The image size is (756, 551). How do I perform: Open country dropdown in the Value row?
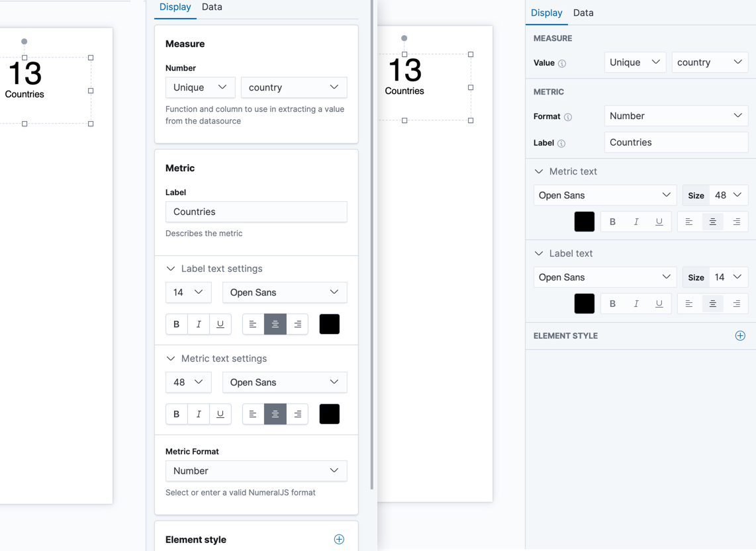point(710,62)
